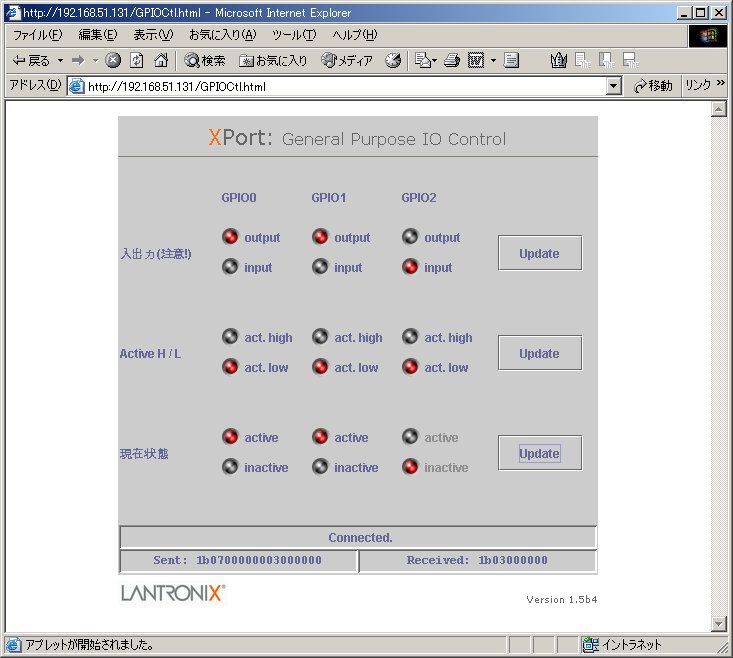
Task: Click Update for the 入出力 direction row
Action: 540,253
